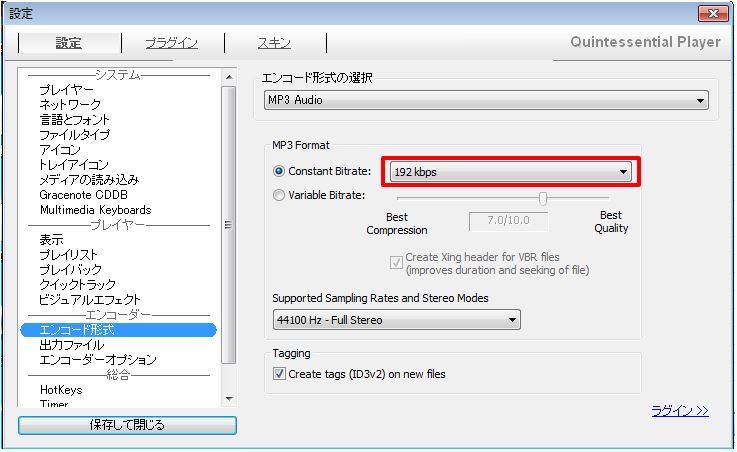
Task: Select エンコーダーオプション in the list
Action: point(98,360)
